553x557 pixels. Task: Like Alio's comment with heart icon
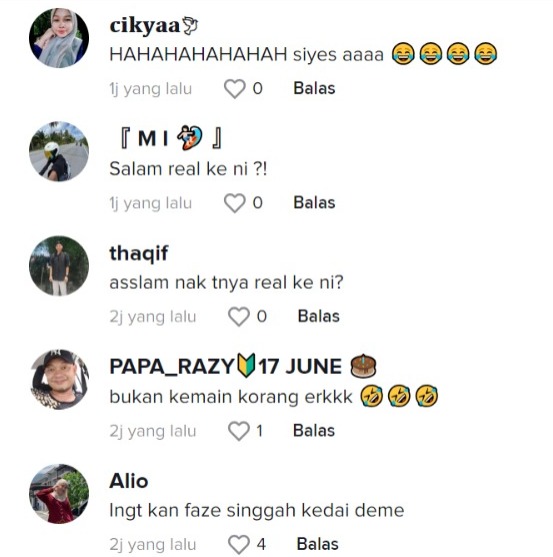tap(239, 545)
